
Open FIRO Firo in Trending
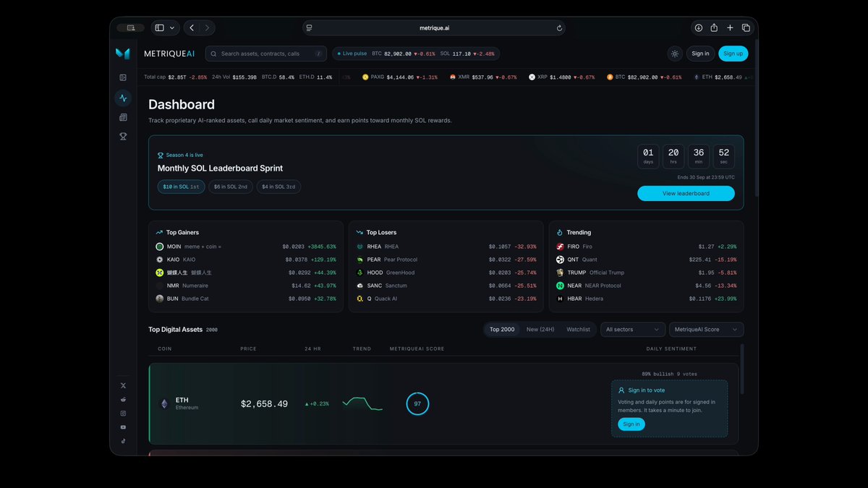point(647,247)
